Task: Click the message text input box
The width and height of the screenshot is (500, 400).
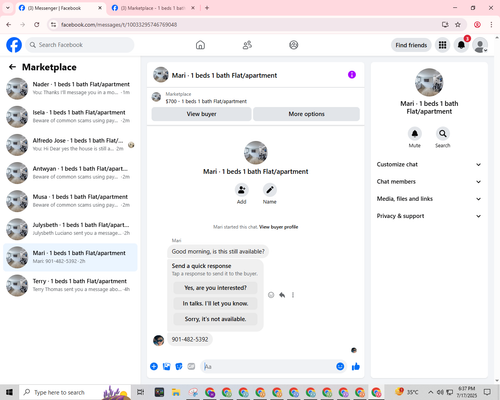Action: tap(268, 367)
